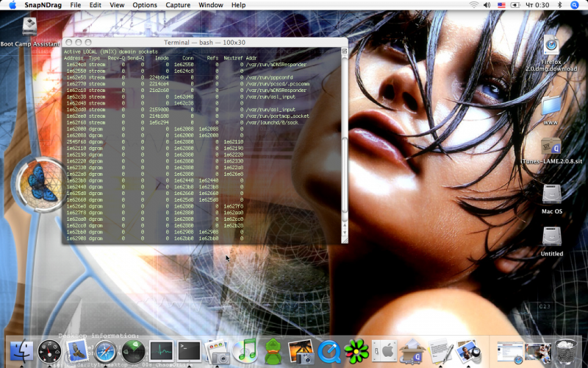Screen dimensions: 588x368
Task: Click address '2545f68' in Terminal
Action: point(76,142)
